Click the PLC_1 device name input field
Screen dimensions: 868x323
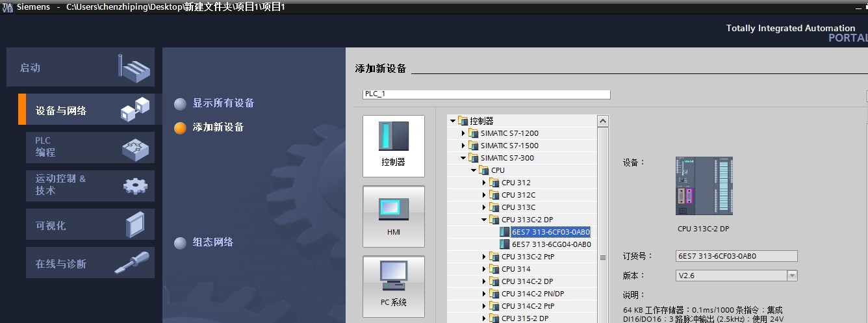coord(486,94)
